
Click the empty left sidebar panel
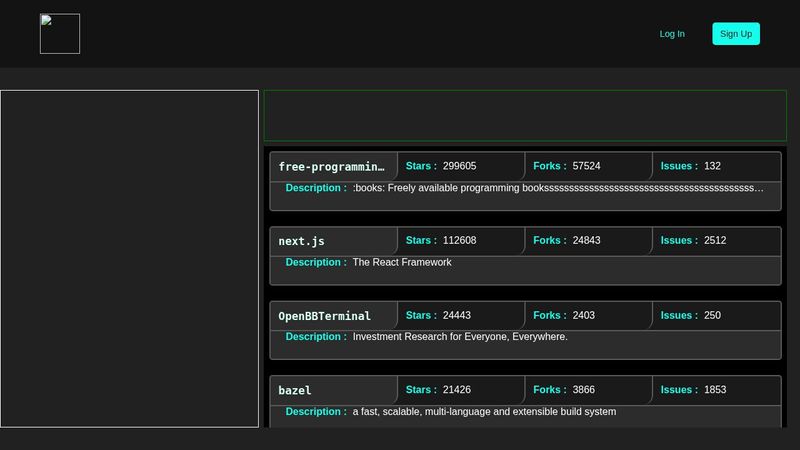130,258
